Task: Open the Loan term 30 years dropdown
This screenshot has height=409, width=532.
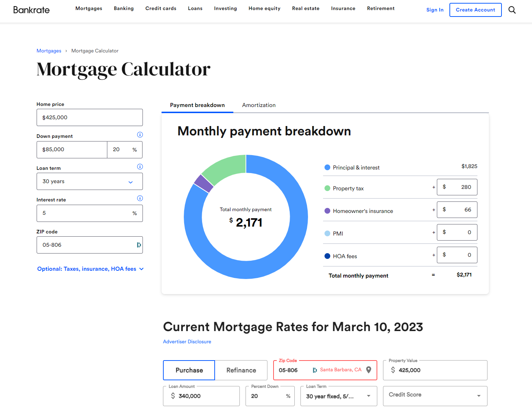Action: click(90, 181)
